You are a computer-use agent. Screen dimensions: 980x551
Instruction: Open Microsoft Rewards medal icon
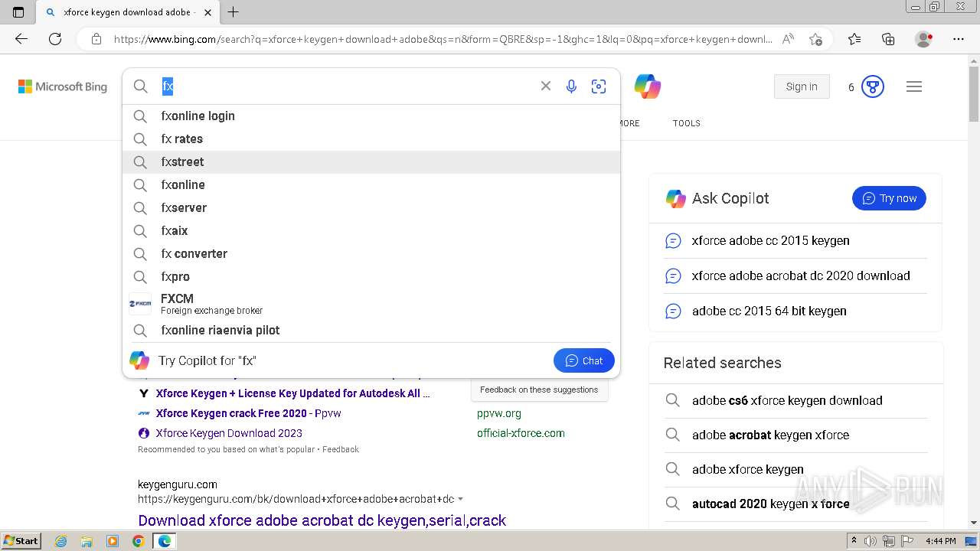pyautogui.click(x=873, y=86)
